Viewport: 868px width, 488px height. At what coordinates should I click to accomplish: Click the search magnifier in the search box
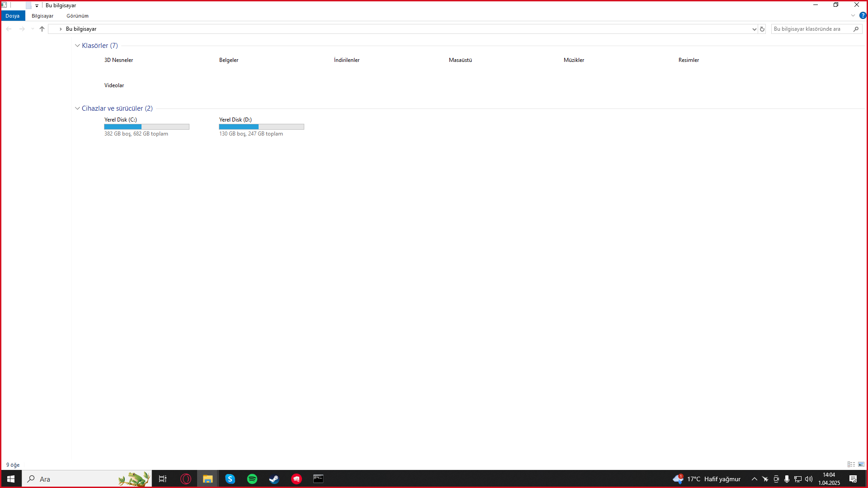[856, 29]
